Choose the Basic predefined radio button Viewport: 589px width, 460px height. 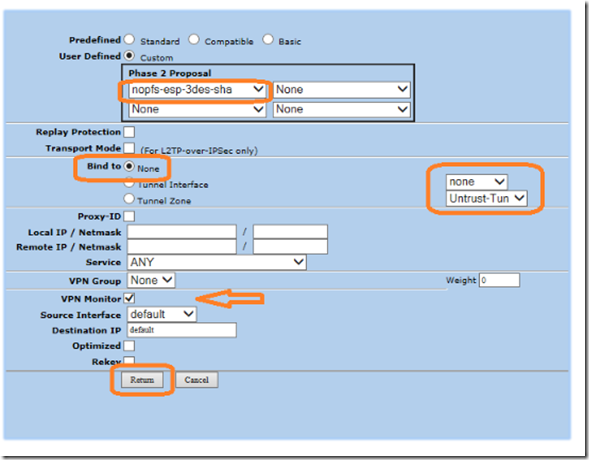[x=268, y=39]
